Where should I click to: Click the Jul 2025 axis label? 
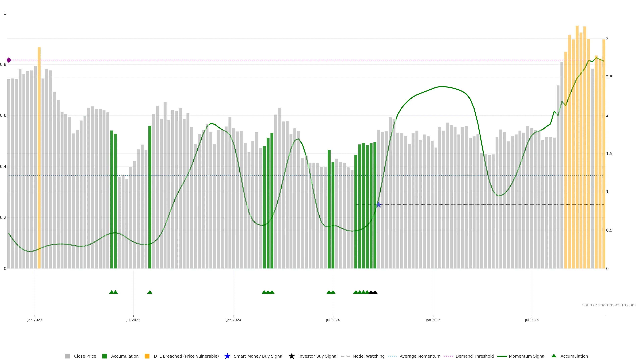pyautogui.click(x=531, y=320)
